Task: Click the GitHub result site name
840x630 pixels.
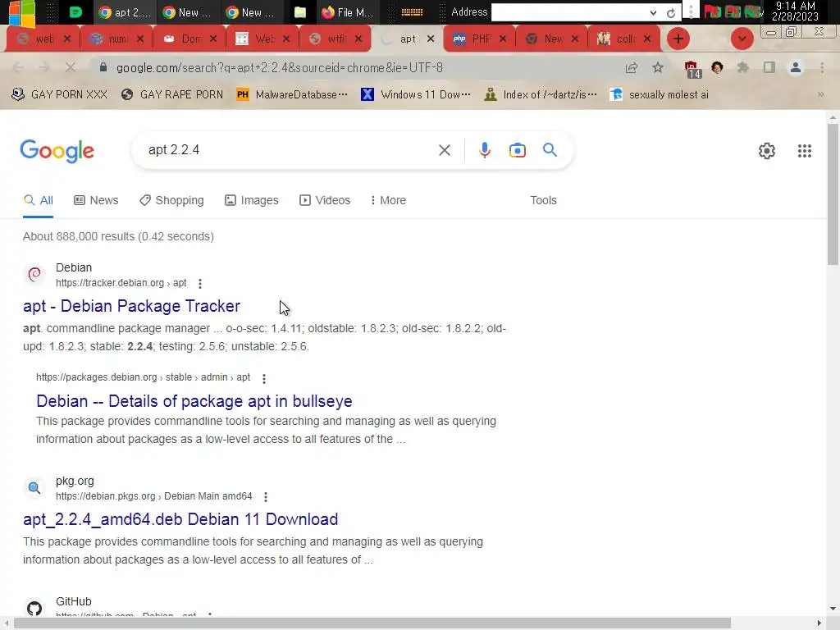Action: click(73, 601)
